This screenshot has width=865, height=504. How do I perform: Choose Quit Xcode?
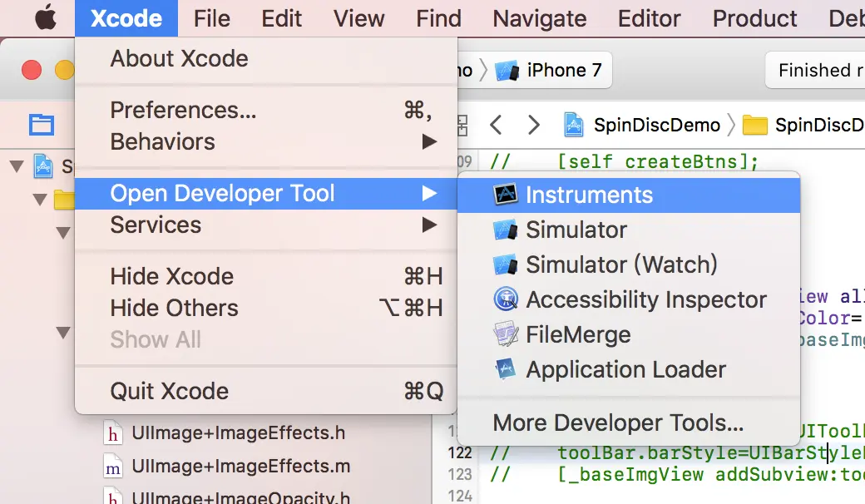(266, 392)
